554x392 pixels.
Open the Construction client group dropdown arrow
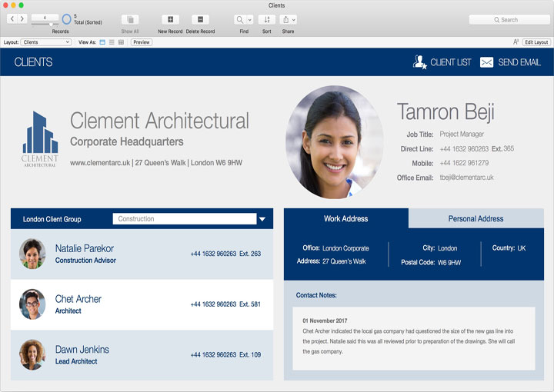point(262,219)
